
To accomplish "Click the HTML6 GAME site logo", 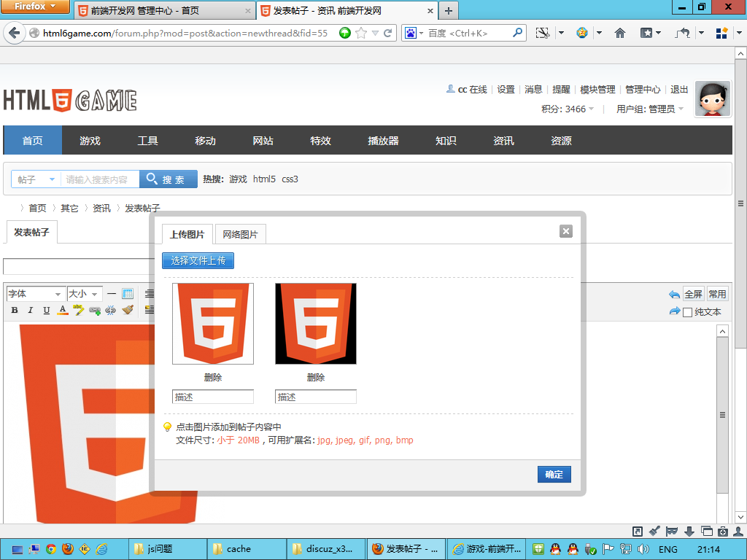I will [70, 100].
